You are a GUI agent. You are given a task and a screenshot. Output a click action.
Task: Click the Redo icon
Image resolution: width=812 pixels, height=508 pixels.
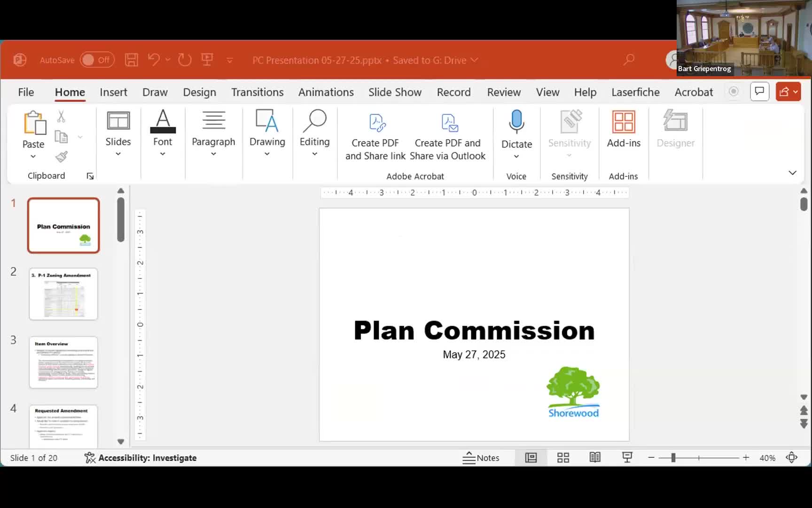click(185, 60)
